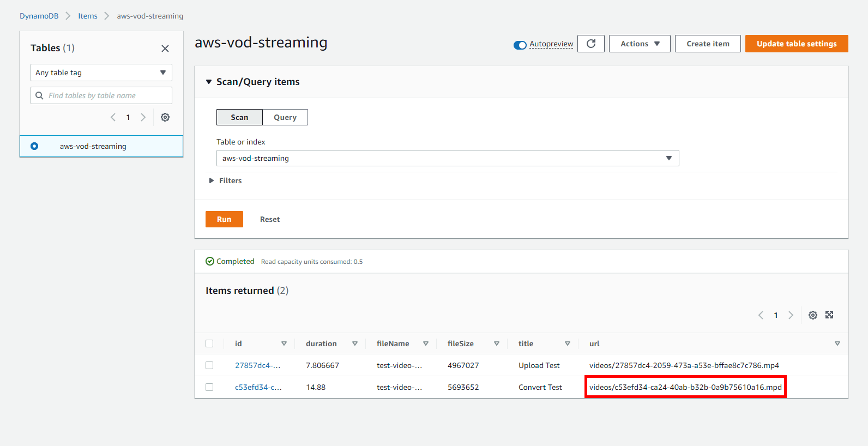Screen dimensions: 868x446
Task: Sort by id column arrow
Action: click(x=284, y=343)
